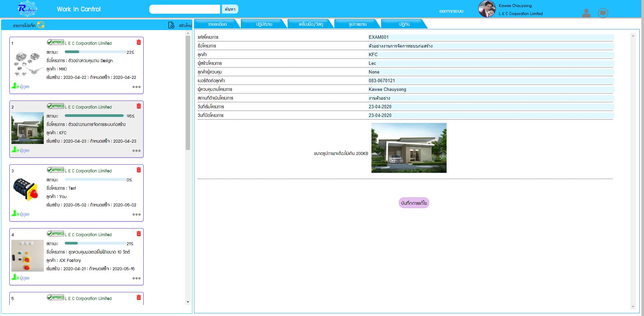The image size is (644, 316).
Task: Click the รายการโปรเจ็ค list heading
Action: (24, 25)
